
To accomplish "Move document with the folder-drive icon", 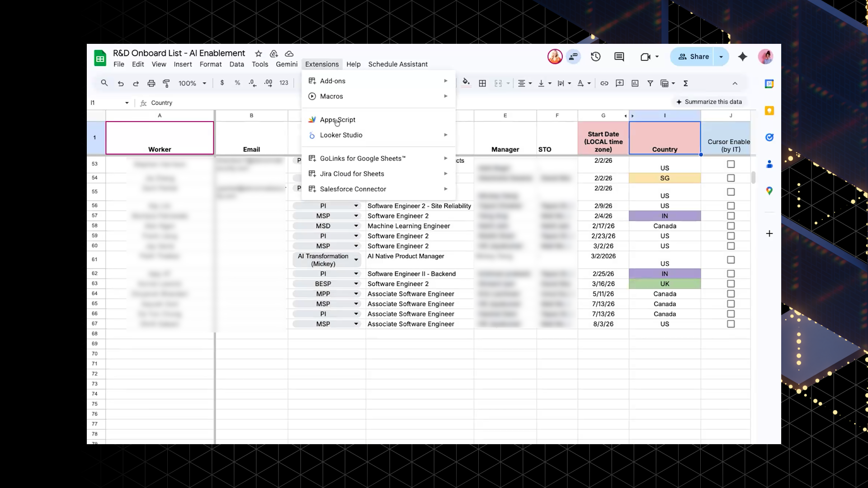I will pyautogui.click(x=274, y=53).
